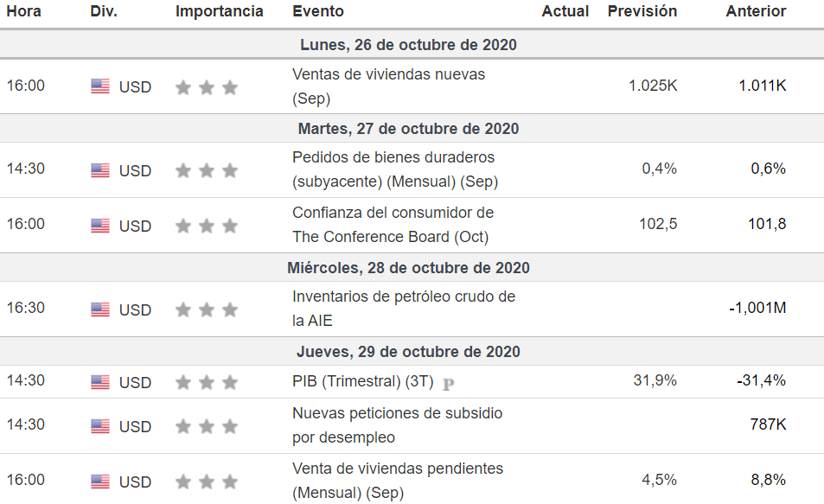
Task: Click the US flag in the pending home sales row
Action: tap(100, 482)
